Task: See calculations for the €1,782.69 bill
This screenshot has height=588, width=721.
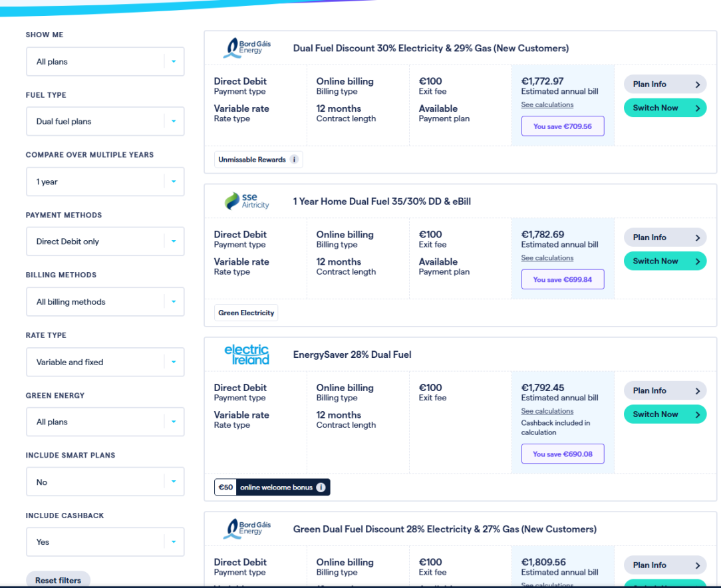Action: point(547,258)
